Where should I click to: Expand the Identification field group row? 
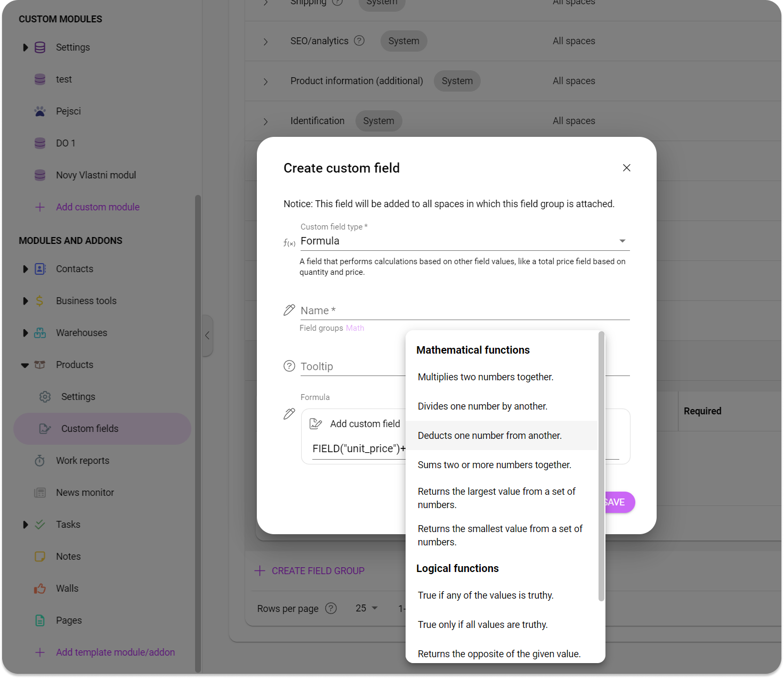tap(266, 121)
